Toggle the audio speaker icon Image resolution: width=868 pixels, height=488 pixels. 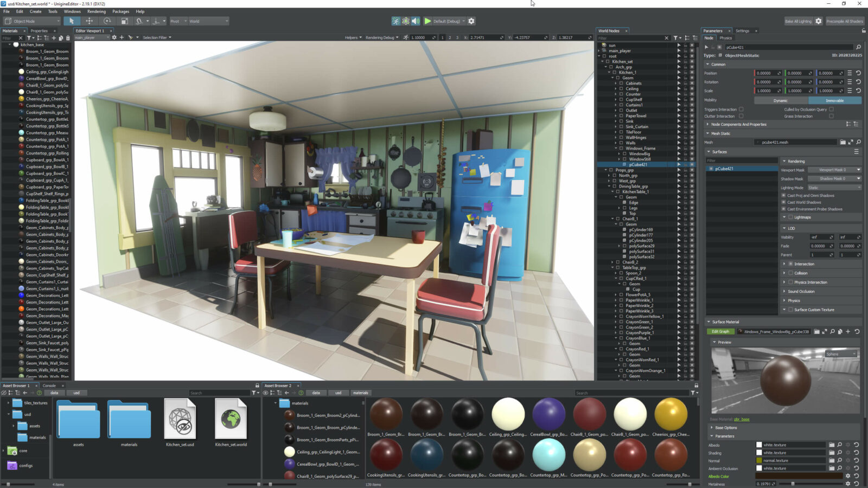tap(416, 21)
